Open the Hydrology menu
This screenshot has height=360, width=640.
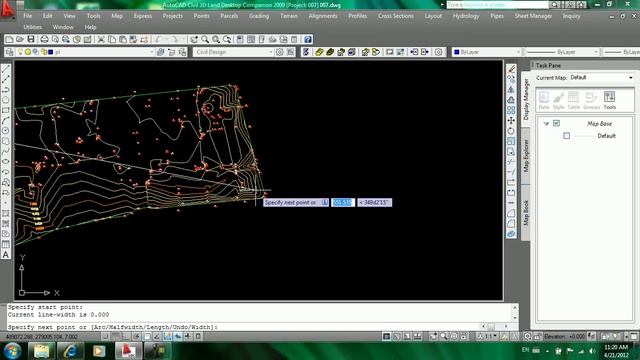pos(466,16)
